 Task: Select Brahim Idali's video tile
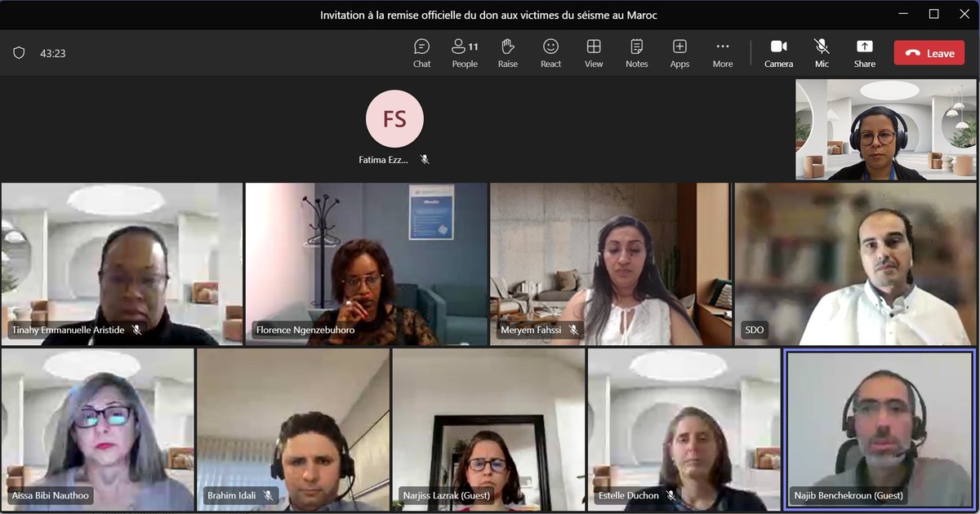(x=293, y=430)
